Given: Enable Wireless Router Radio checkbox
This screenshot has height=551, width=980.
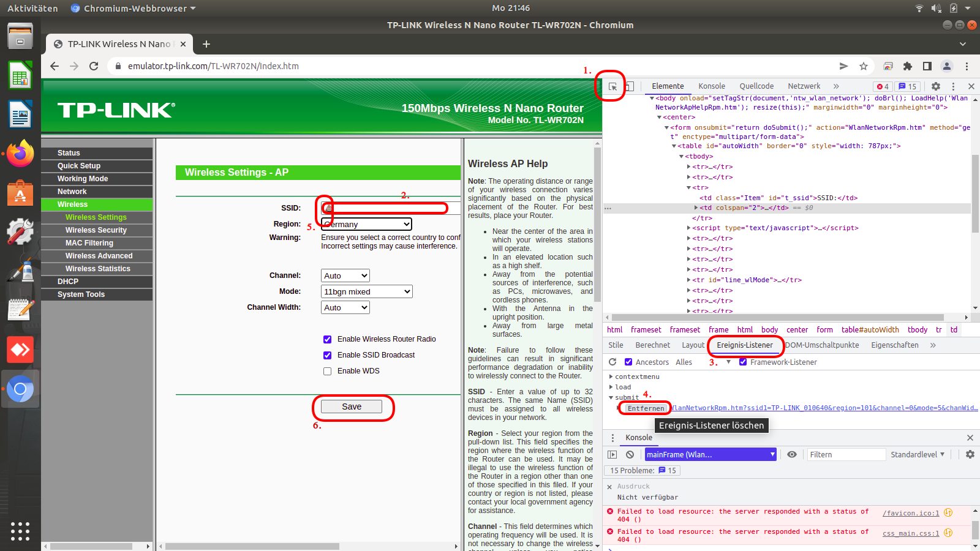Looking at the screenshot, I should pos(328,339).
